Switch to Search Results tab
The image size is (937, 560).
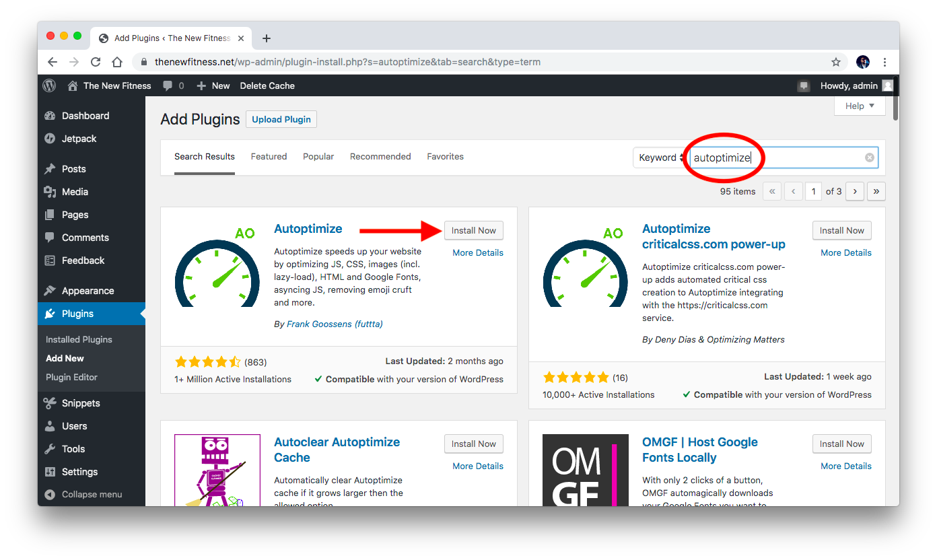tap(205, 156)
